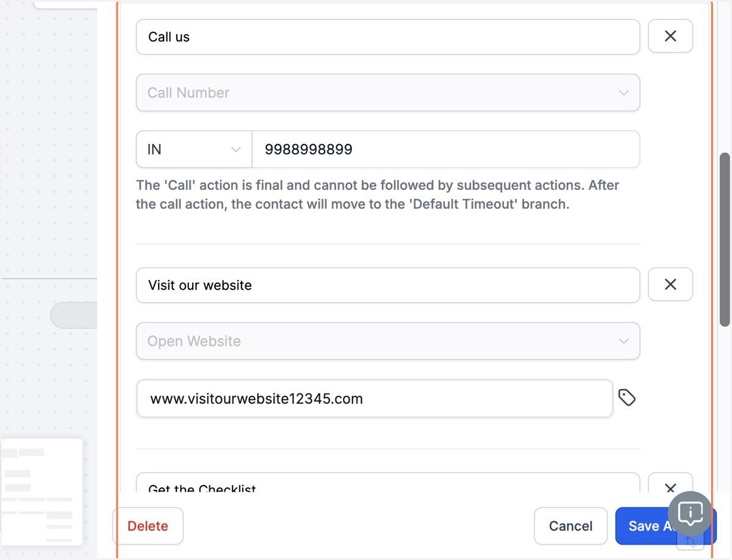Remove the 'Visit our website' button entry

point(670,284)
